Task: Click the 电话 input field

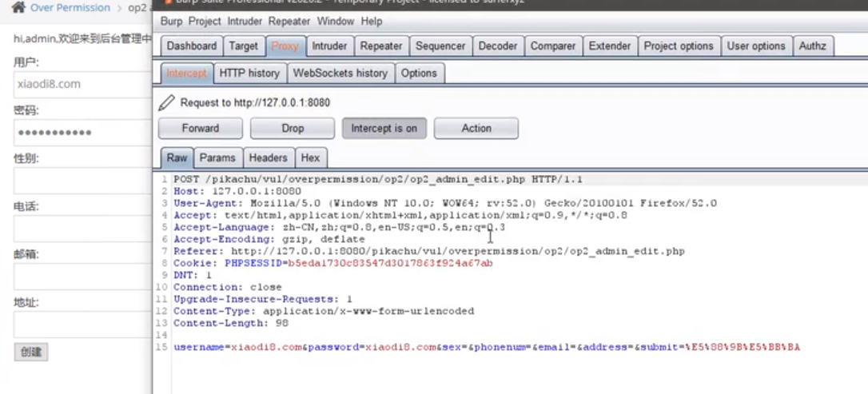Action: click(82, 229)
